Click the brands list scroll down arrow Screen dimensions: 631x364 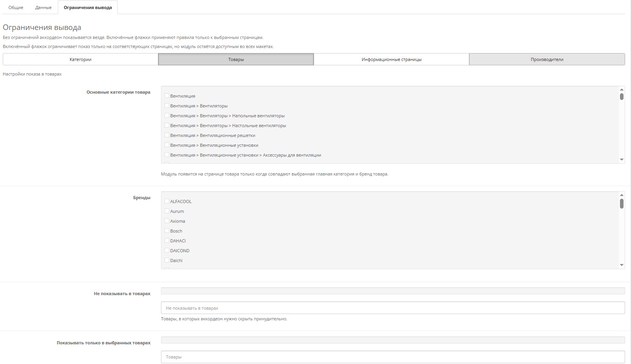click(x=622, y=265)
